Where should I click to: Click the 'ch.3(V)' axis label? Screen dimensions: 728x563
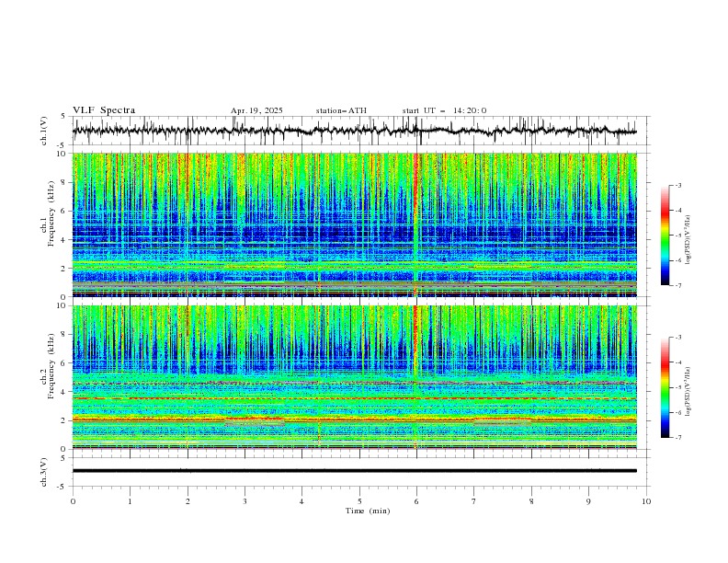(44, 472)
